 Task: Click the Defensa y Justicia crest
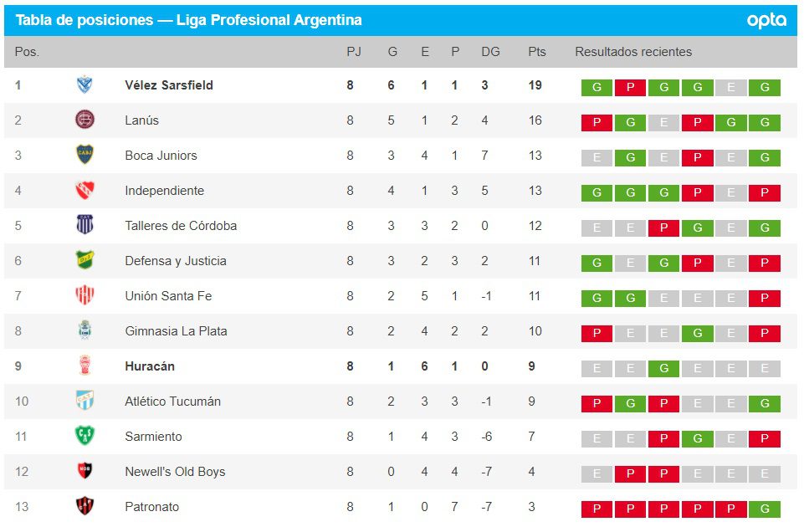point(84,261)
